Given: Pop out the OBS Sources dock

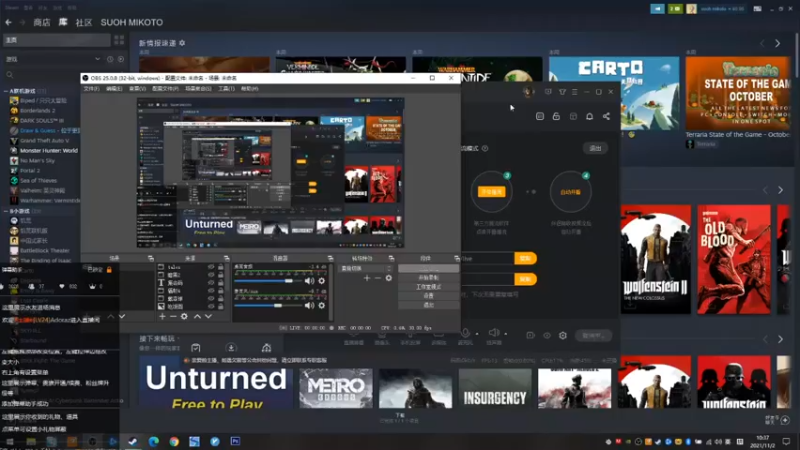Looking at the screenshot, I should click(x=226, y=259).
